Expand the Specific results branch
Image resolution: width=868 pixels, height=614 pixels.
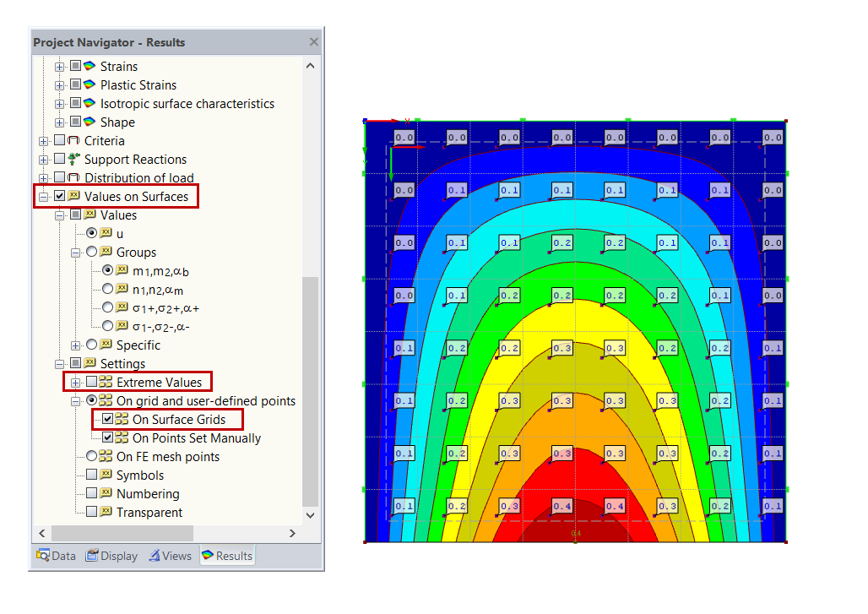coord(73,344)
